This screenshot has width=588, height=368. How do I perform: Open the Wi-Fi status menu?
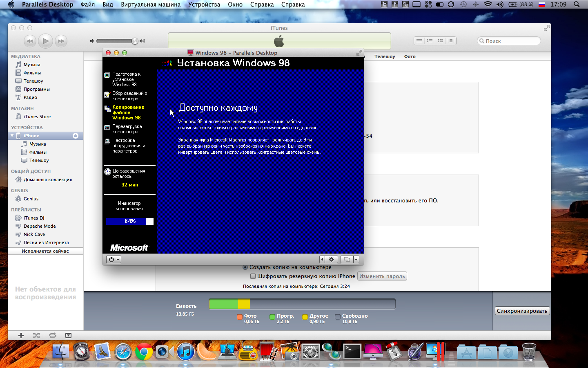pos(488,4)
